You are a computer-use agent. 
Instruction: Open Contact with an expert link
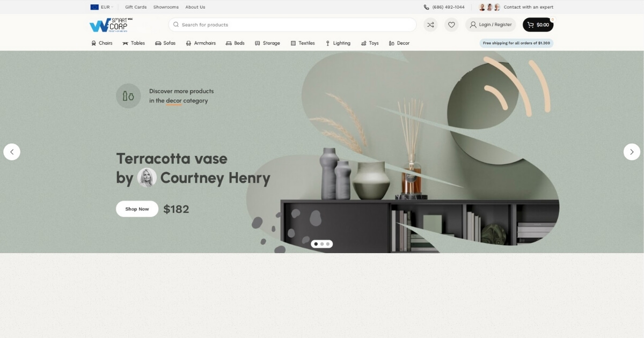(528, 7)
